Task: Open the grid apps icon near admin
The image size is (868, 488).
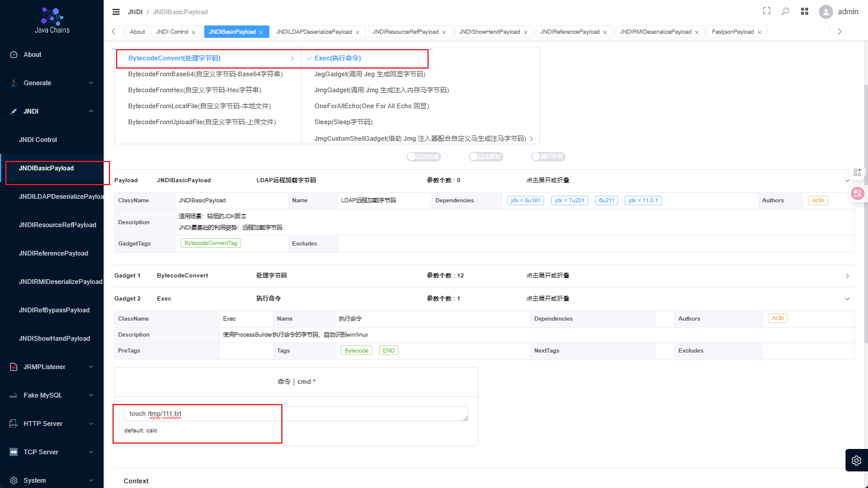Action: [x=805, y=11]
